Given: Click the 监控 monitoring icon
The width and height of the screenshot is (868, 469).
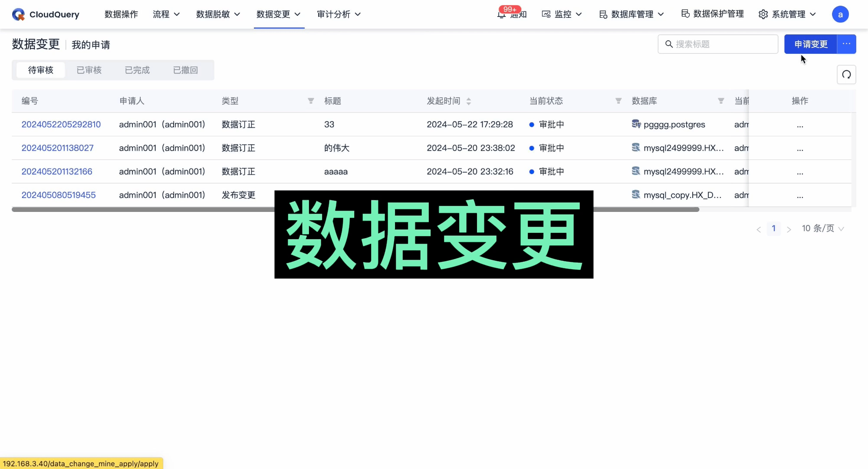Looking at the screenshot, I should coord(546,14).
